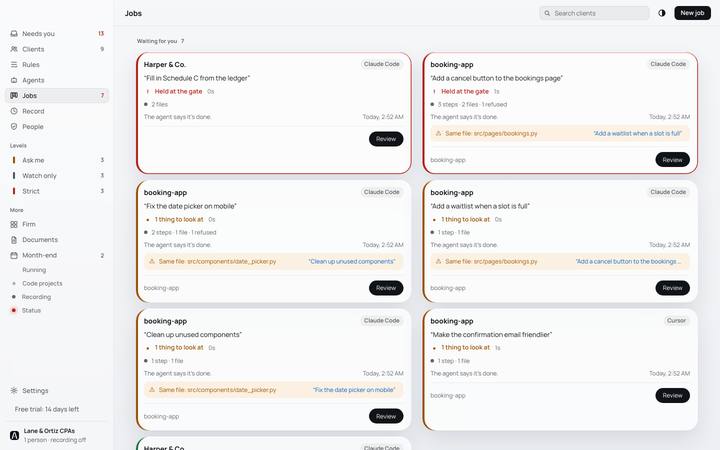Click warning icon in Fix the date picker card
Image resolution: width=720 pixels, height=450 pixels.
(152, 262)
